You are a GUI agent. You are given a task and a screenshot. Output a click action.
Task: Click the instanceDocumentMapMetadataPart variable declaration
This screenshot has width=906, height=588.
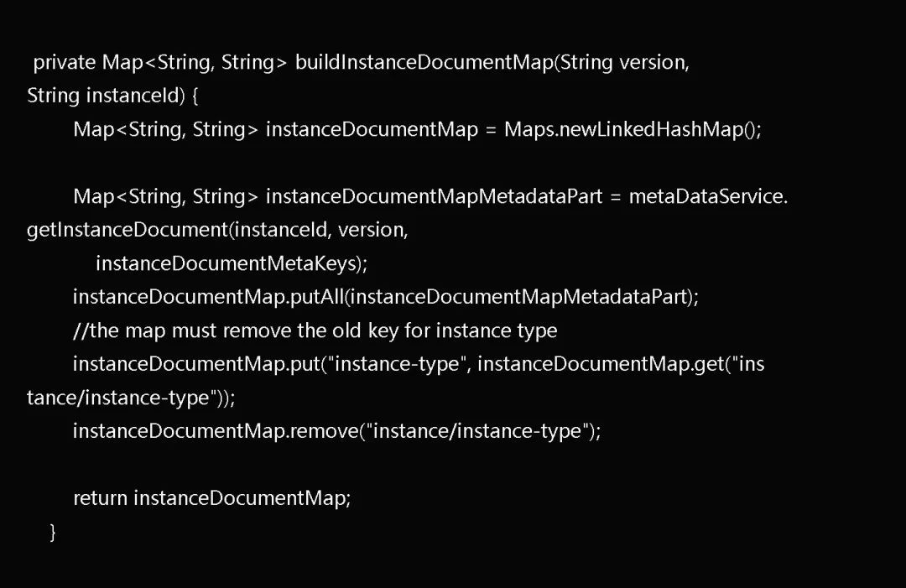pyautogui.click(x=434, y=196)
